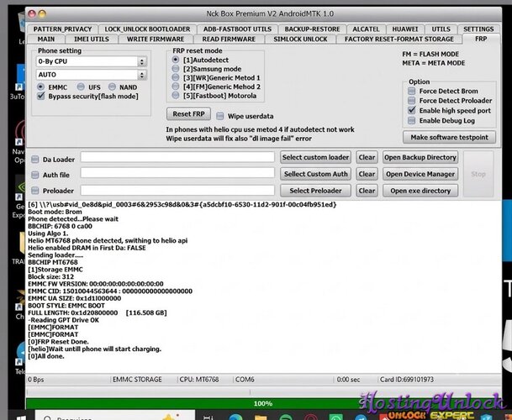This screenshot has width=512, height=420.
Task: Focus the Auth file path field
Action: pyautogui.click(x=177, y=173)
